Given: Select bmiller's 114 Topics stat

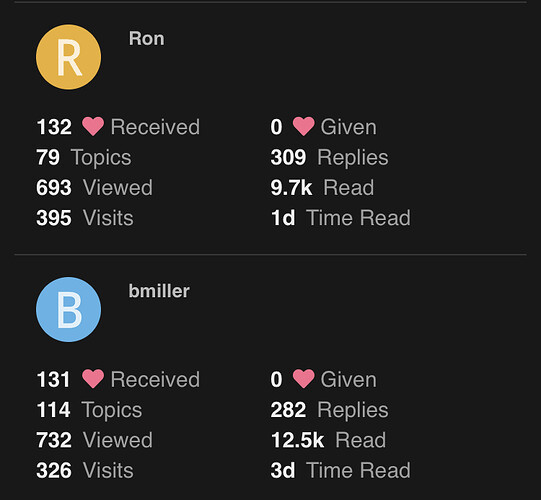Looking at the screenshot, I should coord(89,410).
